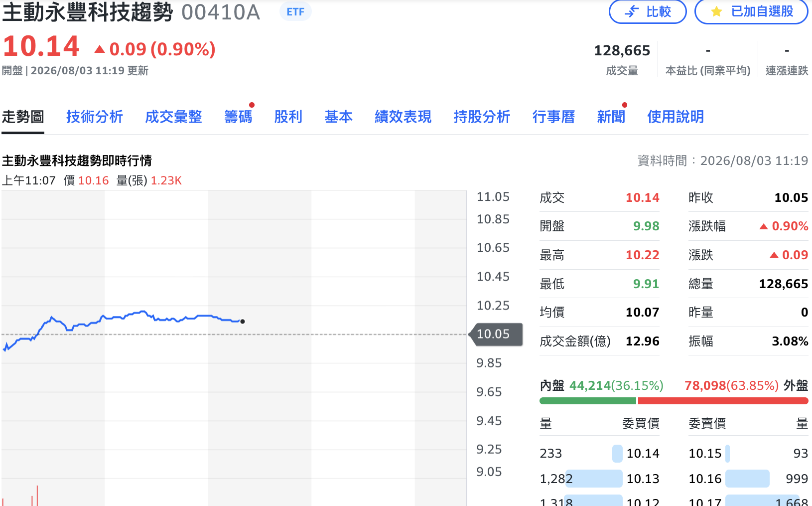The height and width of the screenshot is (506, 812).
Task: Click the ETF badge
Action: coord(295,11)
